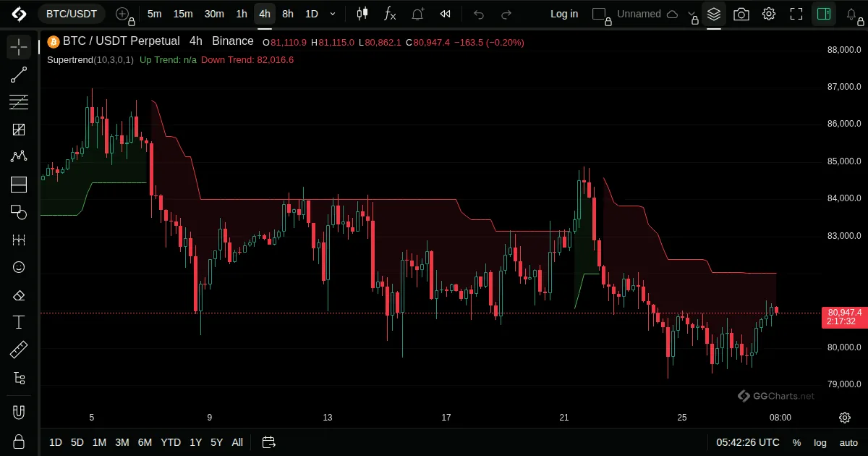Set date range to 3M
The height and width of the screenshot is (456, 868).
pyautogui.click(x=122, y=442)
